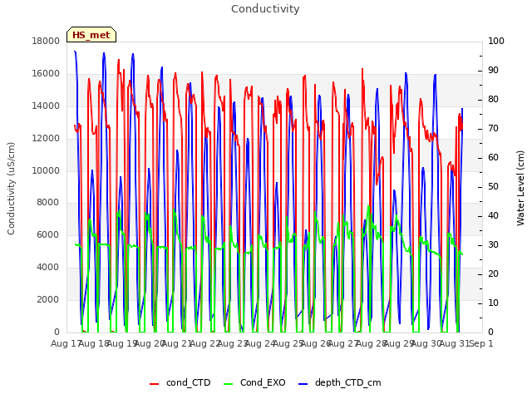
Task: Toggle cond_CTD legend entry
Action: point(180,382)
